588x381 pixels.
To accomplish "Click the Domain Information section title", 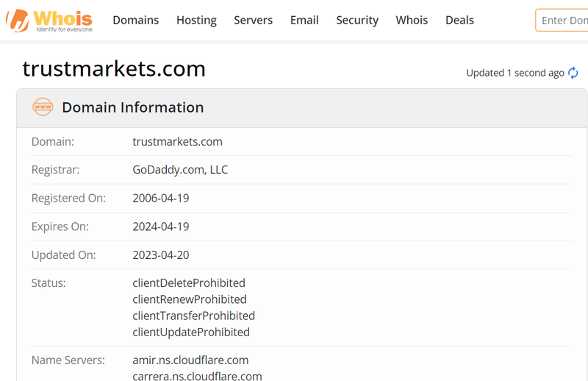I will tap(132, 107).
